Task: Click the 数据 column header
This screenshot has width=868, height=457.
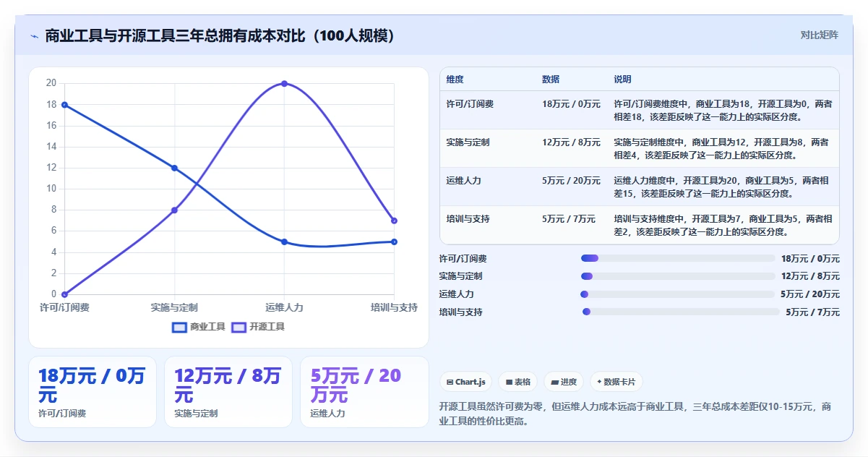Action: (x=551, y=80)
